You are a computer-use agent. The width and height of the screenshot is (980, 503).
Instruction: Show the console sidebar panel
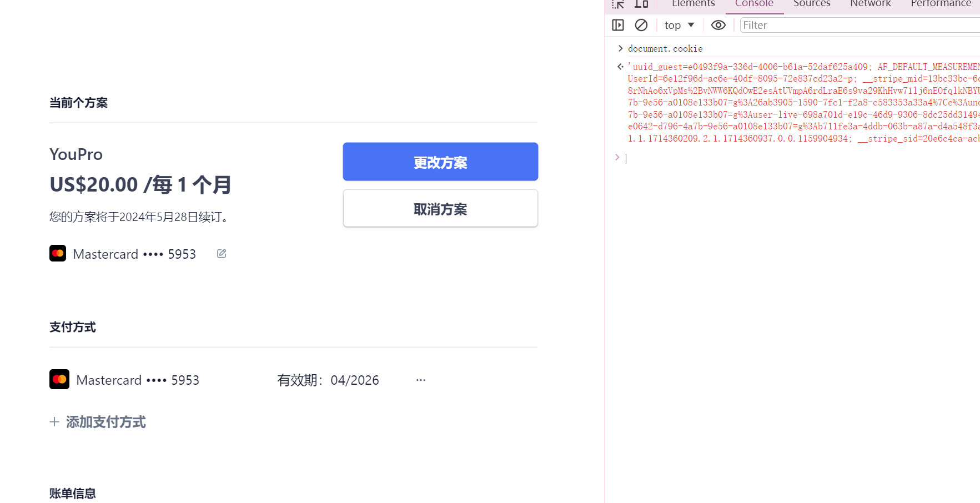tap(618, 25)
